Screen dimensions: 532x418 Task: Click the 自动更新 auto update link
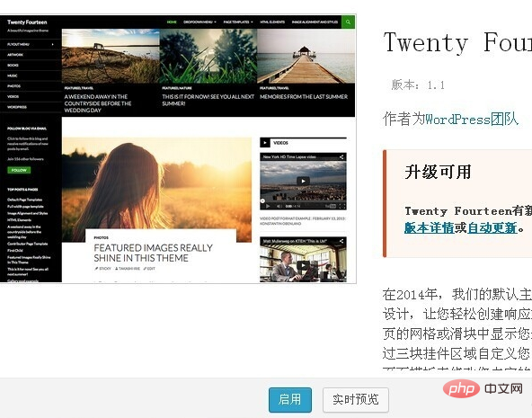coord(492,227)
